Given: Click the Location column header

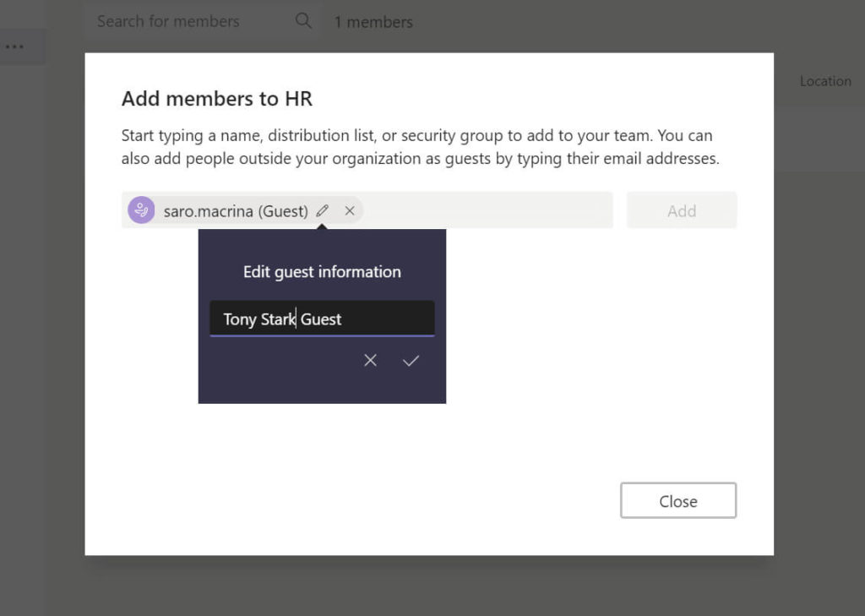Looking at the screenshot, I should [x=825, y=81].
